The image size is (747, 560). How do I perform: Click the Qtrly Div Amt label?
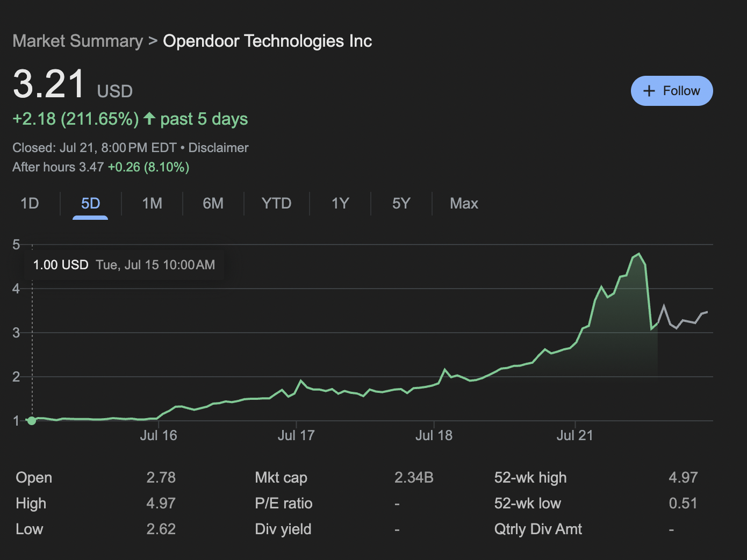[x=538, y=529]
